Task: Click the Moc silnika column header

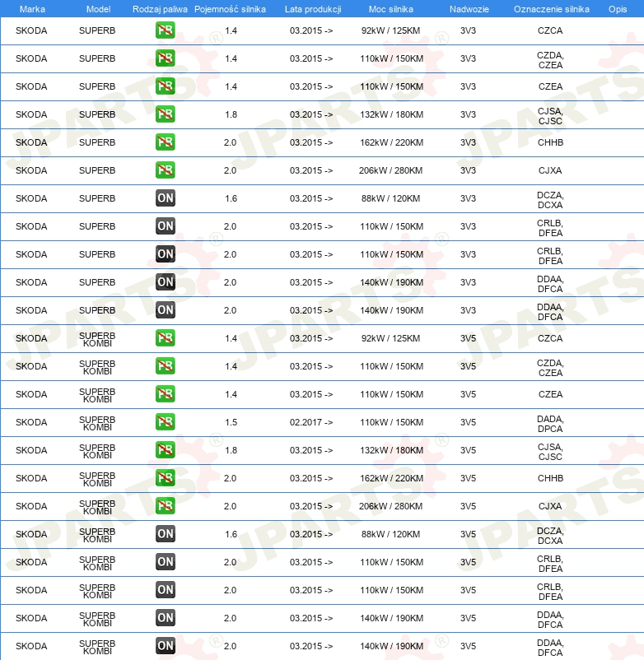Action: pyautogui.click(x=391, y=9)
